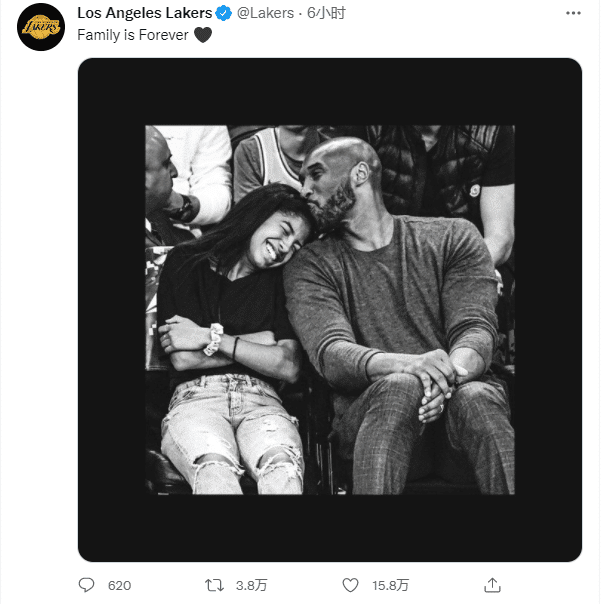Click the black heart emoji in the tweet
Image resolution: width=604 pixels, height=604 pixels.
pos(202,34)
